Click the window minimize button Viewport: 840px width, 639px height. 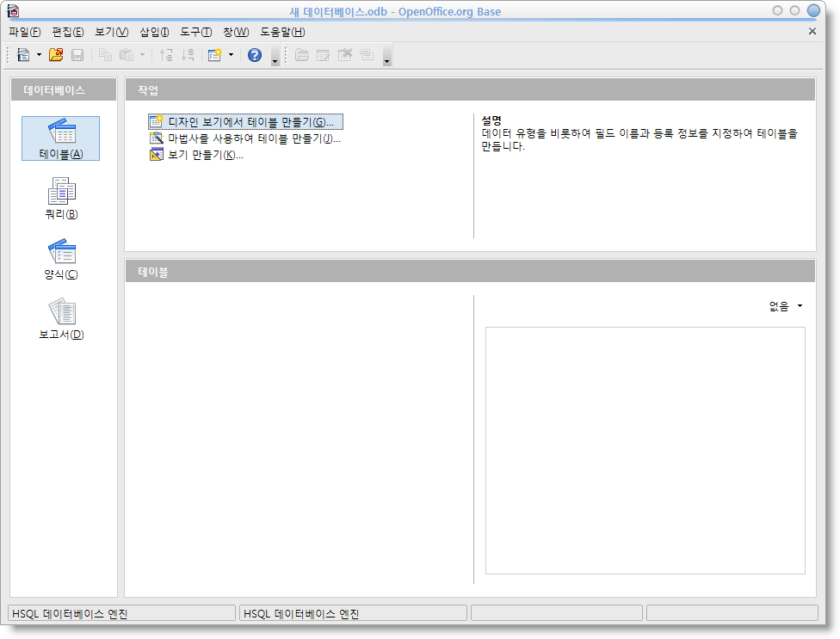click(778, 10)
